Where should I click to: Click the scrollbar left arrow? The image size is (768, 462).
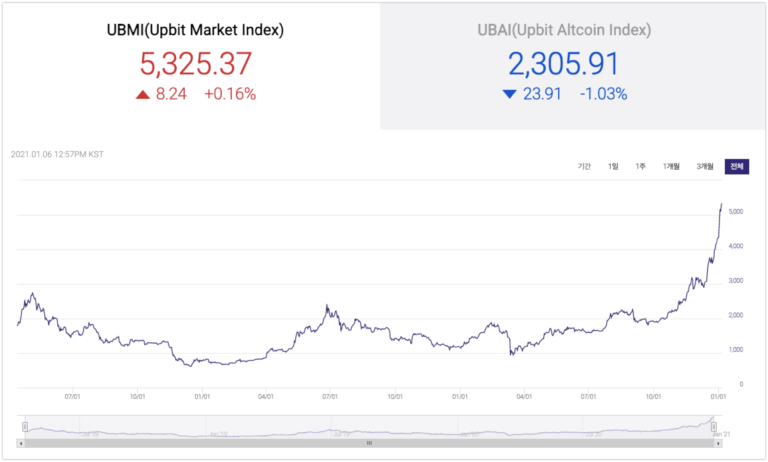[x=21, y=443]
